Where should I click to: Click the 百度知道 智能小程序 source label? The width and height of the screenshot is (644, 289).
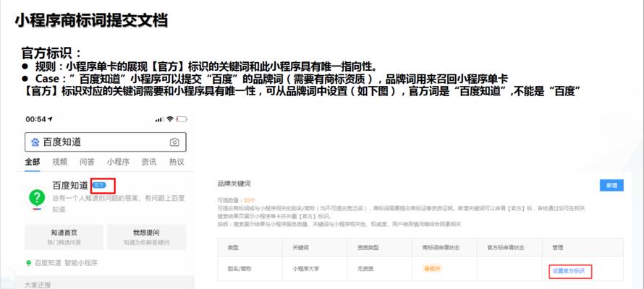click(66, 263)
